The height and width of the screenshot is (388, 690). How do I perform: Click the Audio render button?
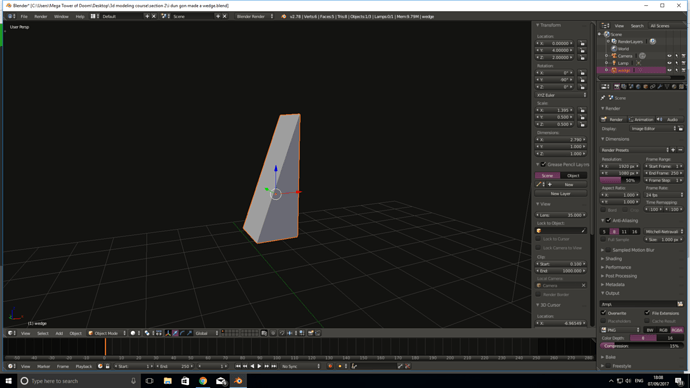669,119
